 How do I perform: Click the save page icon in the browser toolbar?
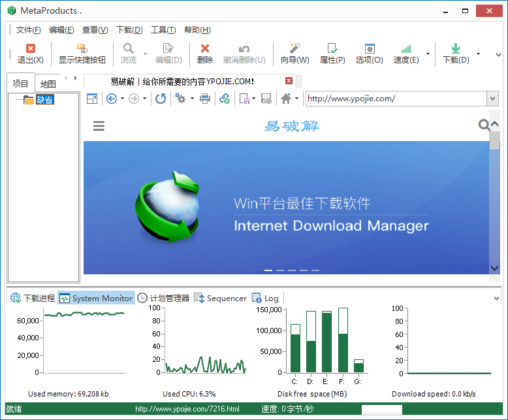pyautogui.click(x=245, y=99)
